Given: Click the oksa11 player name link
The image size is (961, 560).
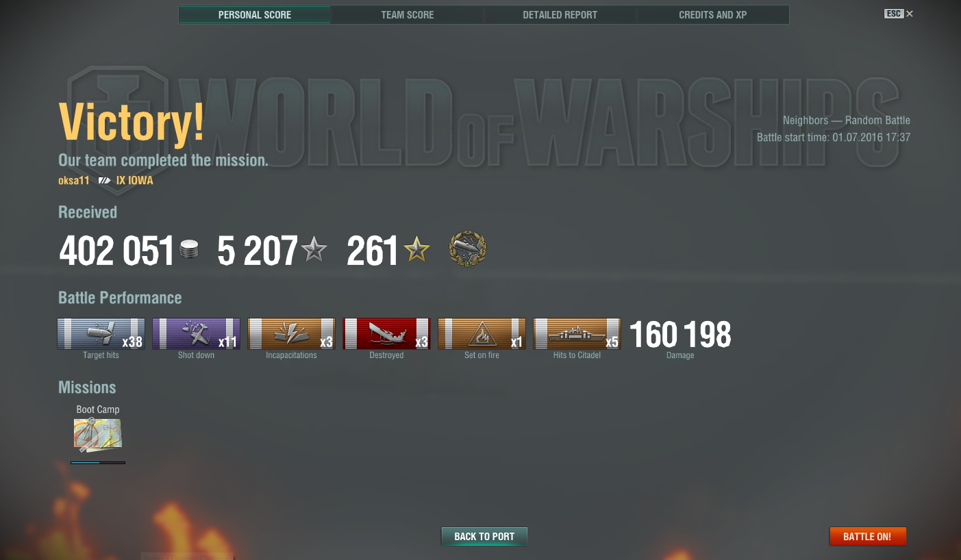Looking at the screenshot, I should [x=74, y=181].
